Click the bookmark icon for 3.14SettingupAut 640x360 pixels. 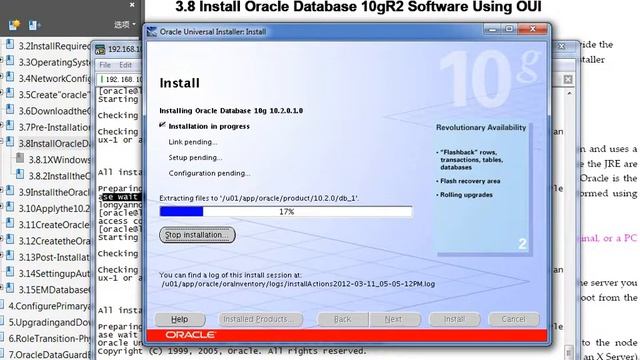click(10, 273)
